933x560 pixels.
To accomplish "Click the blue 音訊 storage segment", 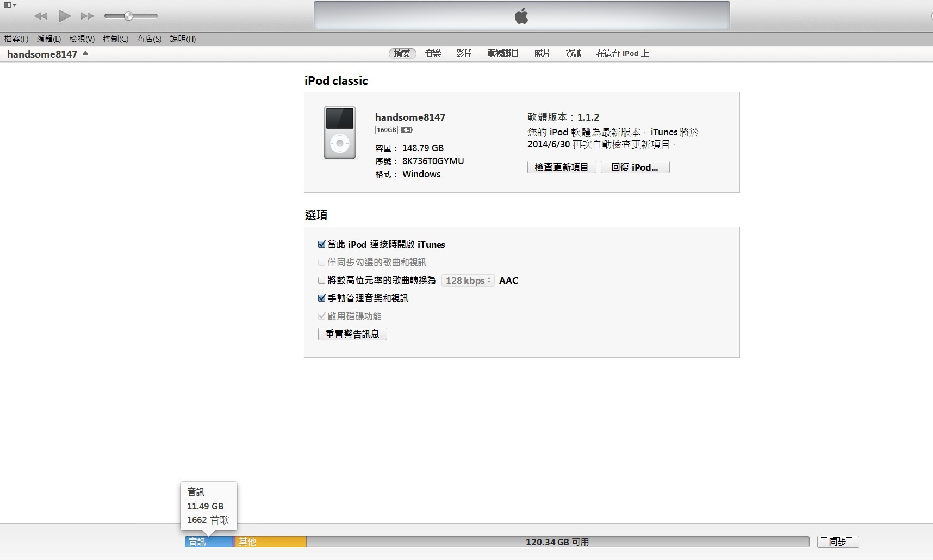I will click(x=209, y=542).
